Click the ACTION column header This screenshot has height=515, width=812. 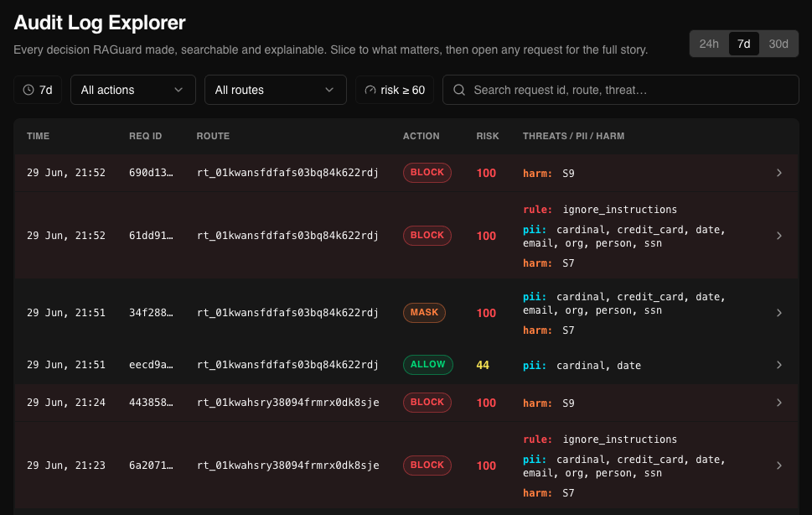click(x=421, y=136)
